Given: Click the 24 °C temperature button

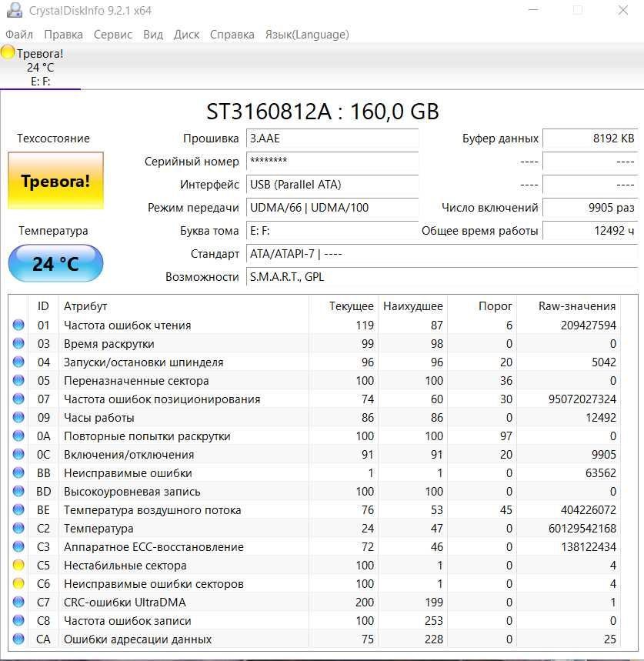Looking at the screenshot, I should [55, 263].
